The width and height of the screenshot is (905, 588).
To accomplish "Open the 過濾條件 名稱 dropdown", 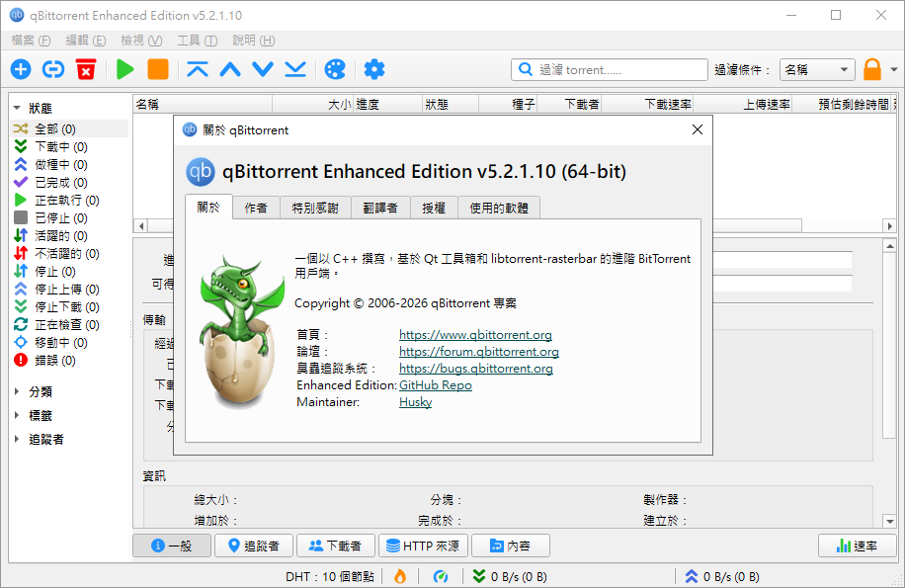I will (x=817, y=70).
